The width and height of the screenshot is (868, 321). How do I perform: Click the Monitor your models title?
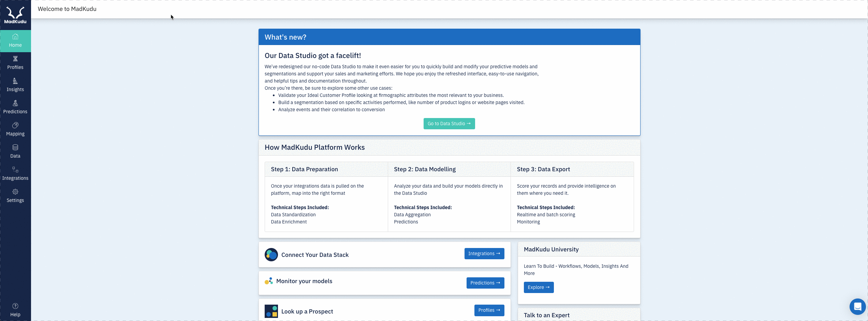(304, 281)
